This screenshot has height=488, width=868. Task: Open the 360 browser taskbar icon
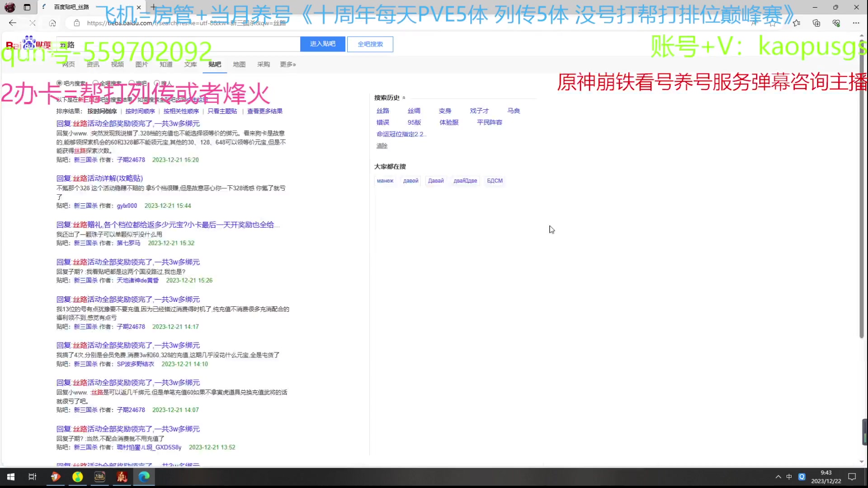[78, 477]
